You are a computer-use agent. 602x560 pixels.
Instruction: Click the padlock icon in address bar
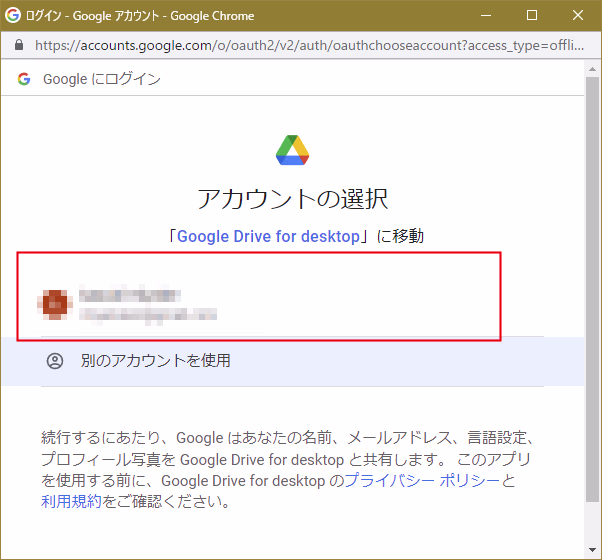pyautogui.click(x=19, y=45)
